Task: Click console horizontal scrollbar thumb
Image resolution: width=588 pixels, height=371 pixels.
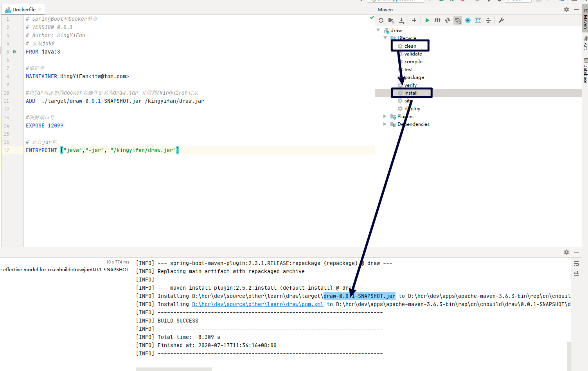Action: pyautogui.click(x=174, y=369)
